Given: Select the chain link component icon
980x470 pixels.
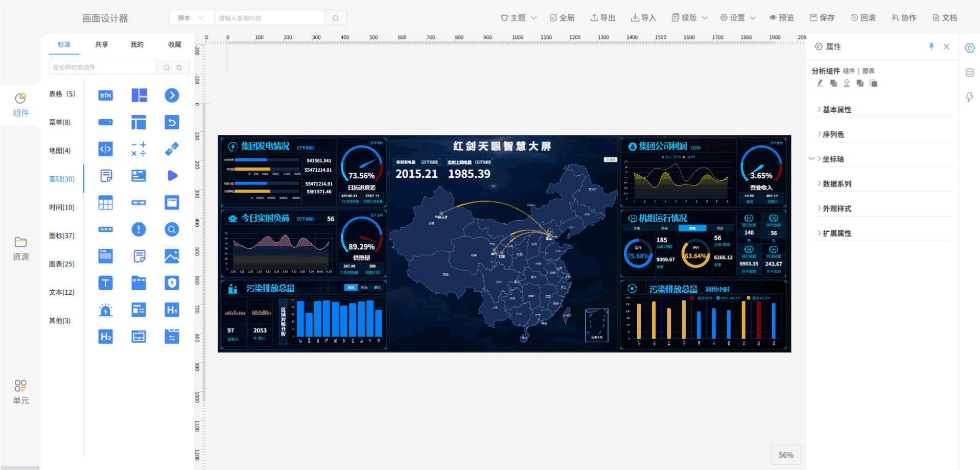Looking at the screenshot, I should pos(172,149).
